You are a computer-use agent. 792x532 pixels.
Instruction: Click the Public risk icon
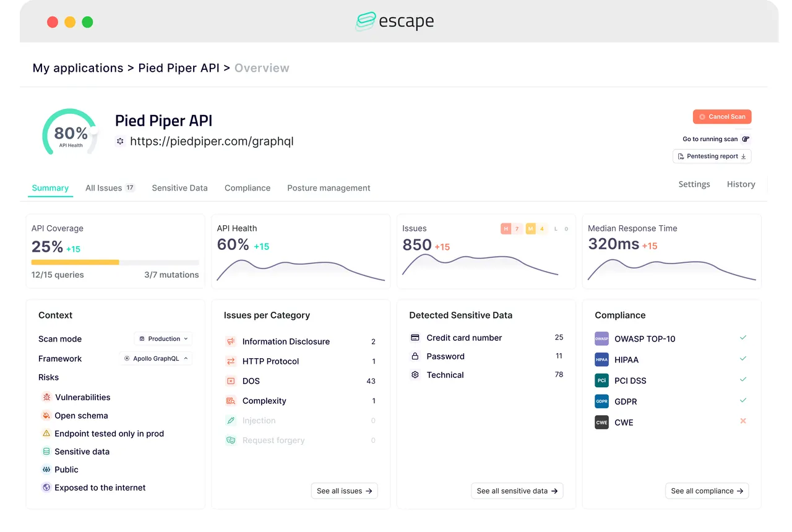click(x=46, y=470)
